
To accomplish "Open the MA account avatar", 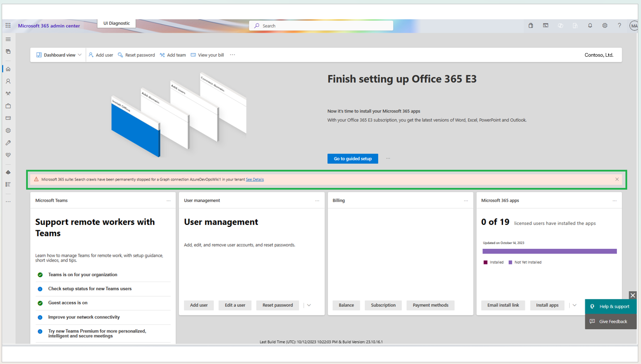I will point(634,26).
